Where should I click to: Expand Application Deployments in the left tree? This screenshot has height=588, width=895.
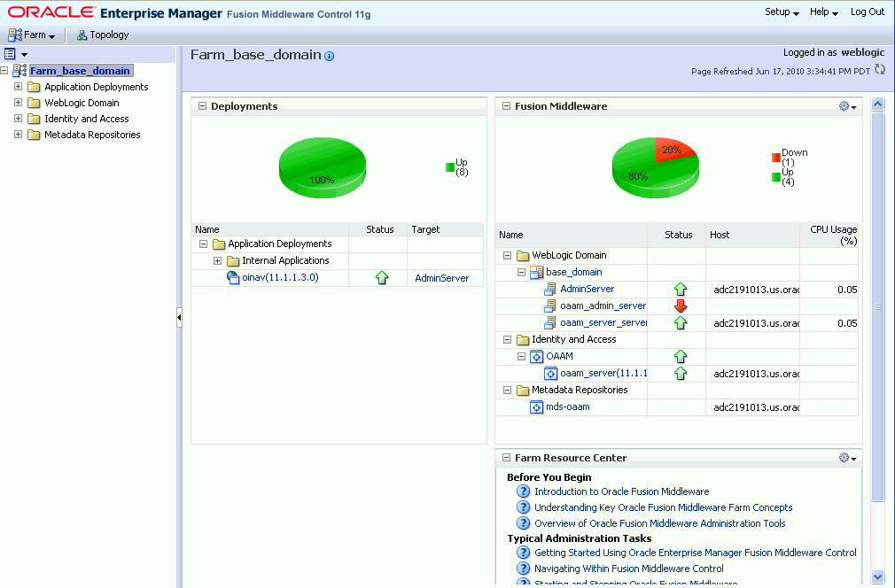pos(18,86)
